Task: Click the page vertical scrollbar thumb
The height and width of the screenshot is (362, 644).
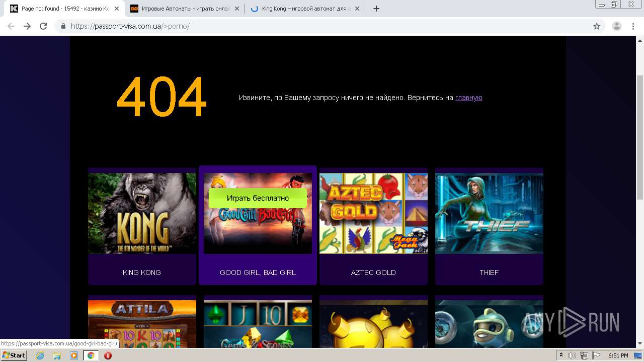Action: [x=640, y=138]
